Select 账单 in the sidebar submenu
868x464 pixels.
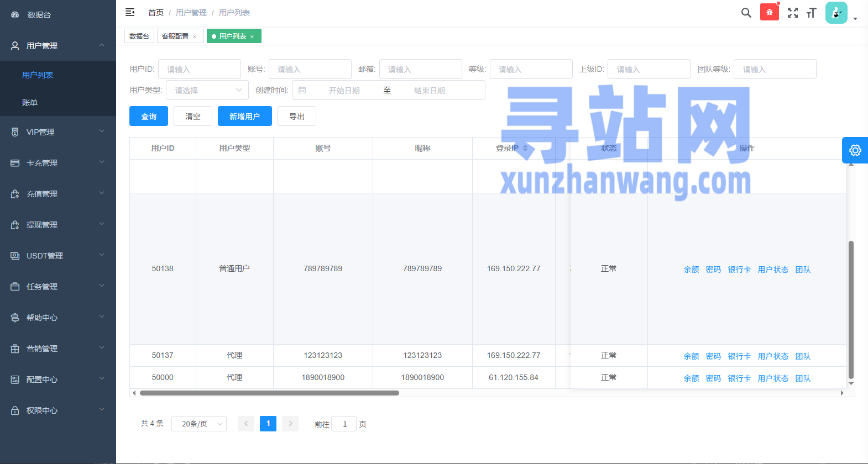pyautogui.click(x=30, y=103)
